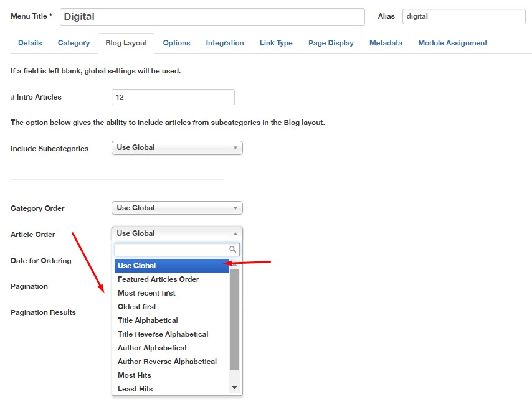
Task: Click the Article Order search box
Action: coord(177,250)
